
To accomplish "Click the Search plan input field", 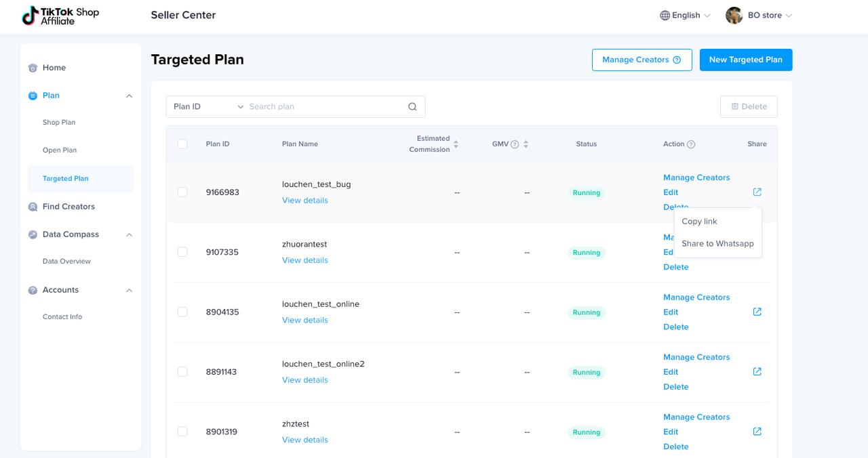I will coord(325,107).
